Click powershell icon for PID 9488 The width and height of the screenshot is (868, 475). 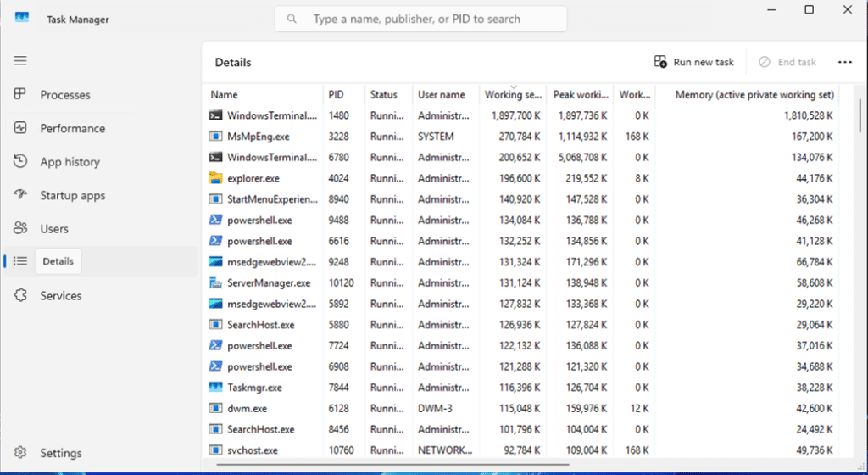[215, 220]
